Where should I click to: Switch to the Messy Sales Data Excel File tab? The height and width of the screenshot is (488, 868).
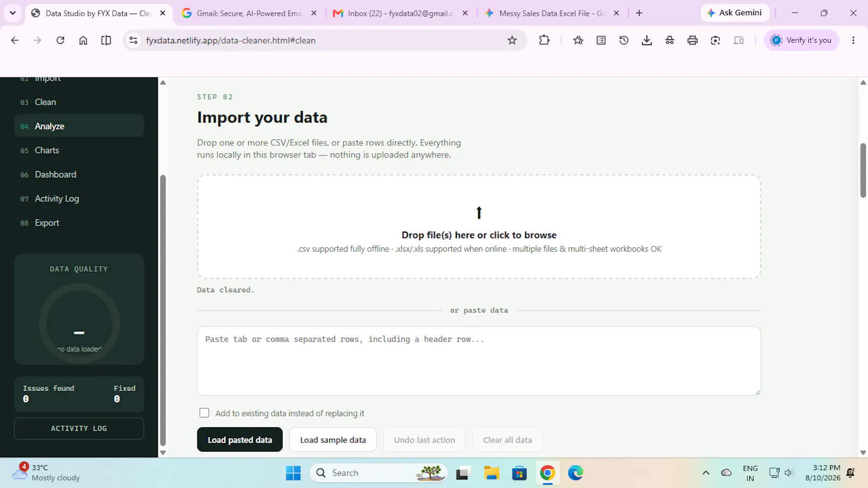pos(551,13)
